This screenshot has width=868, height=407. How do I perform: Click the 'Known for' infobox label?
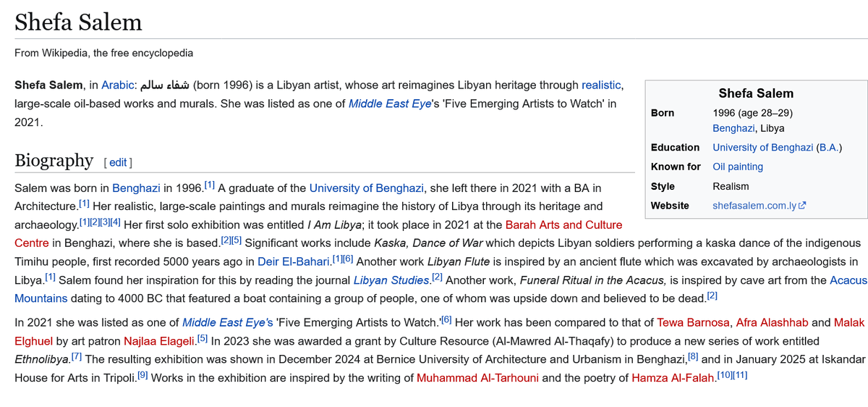pyautogui.click(x=676, y=167)
